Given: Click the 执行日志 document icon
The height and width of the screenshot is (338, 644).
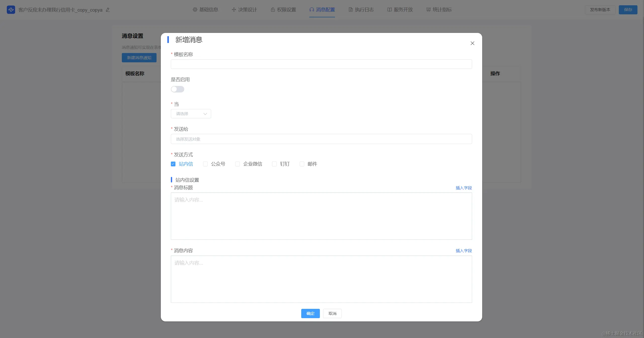Looking at the screenshot, I should (350, 10).
